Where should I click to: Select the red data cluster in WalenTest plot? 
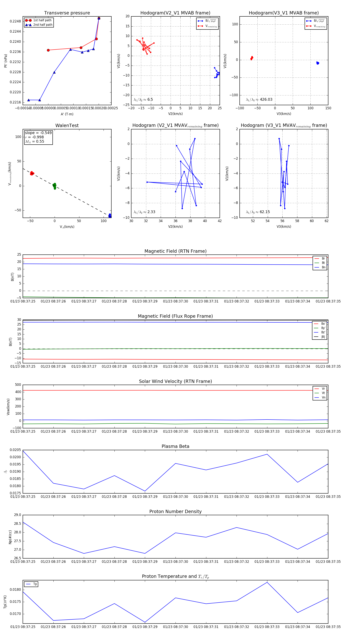[x=32, y=173]
